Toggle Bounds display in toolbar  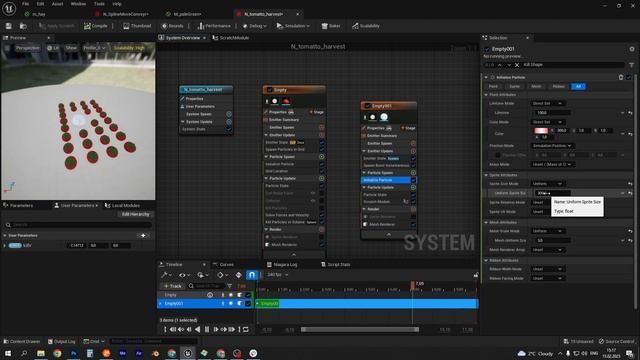tap(172, 26)
